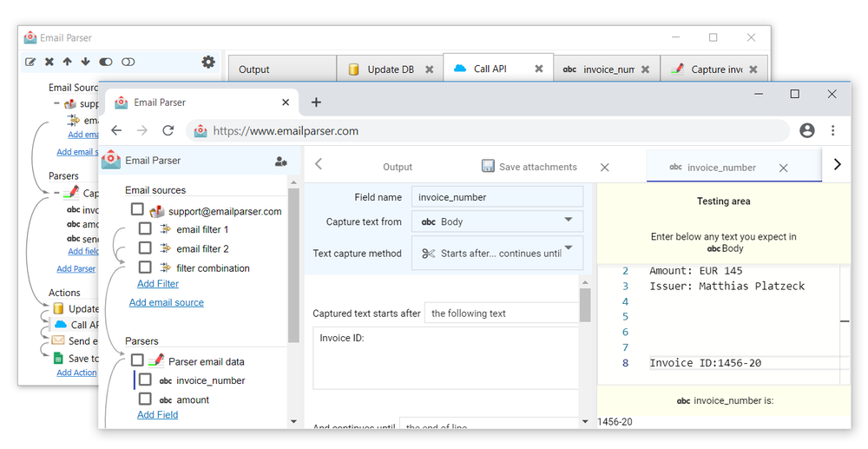Image resolution: width=868 pixels, height=449 pixels.
Task: Click the user settings icon beside Email Parser
Action: click(280, 162)
